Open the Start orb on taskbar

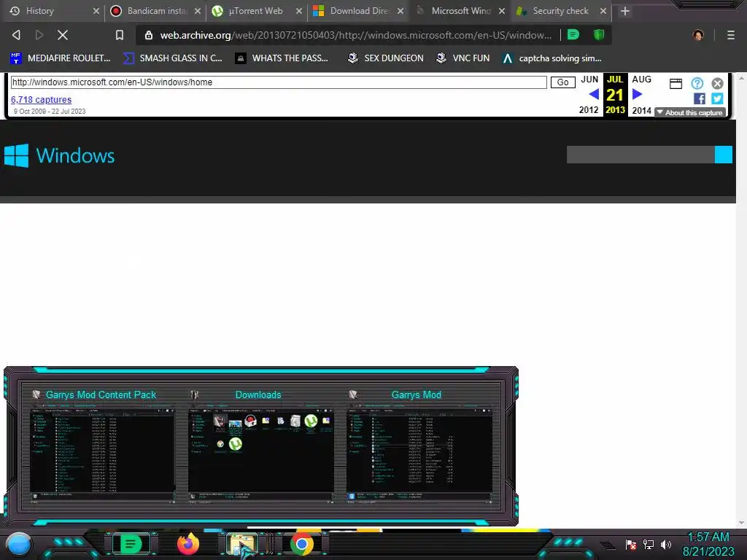19,544
